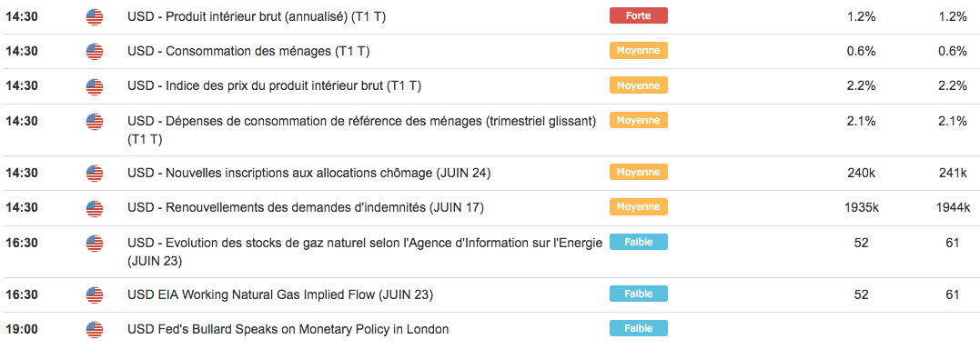Click the US flag beside Consommation des ménages
980x349 pixels.
pyautogui.click(x=95, y=52)
